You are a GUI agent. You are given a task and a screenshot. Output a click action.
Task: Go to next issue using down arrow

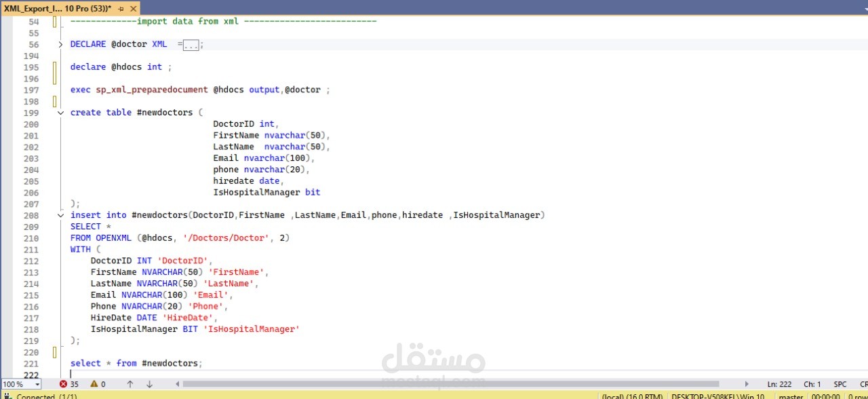click(150, 384)
